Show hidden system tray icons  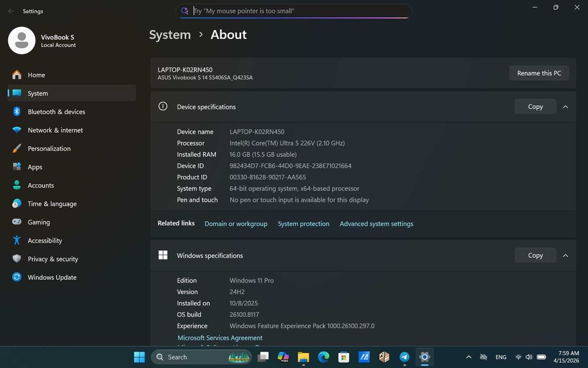[x=469, y=357]
